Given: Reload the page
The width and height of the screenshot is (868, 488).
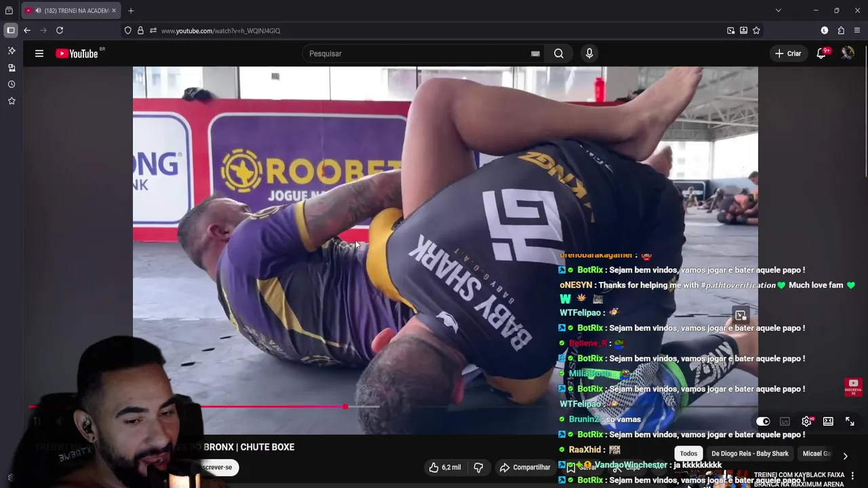Looking at the screenshot, I should tap(60, 30).
